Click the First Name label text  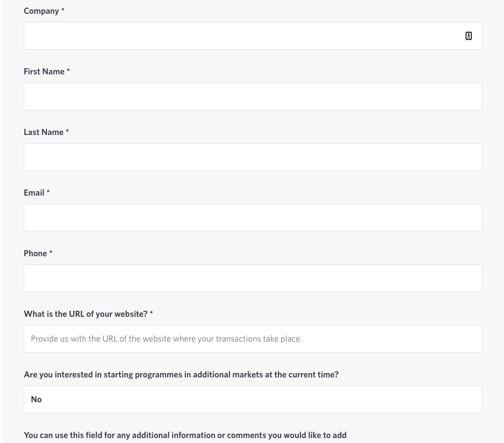[x=44, y=72]
